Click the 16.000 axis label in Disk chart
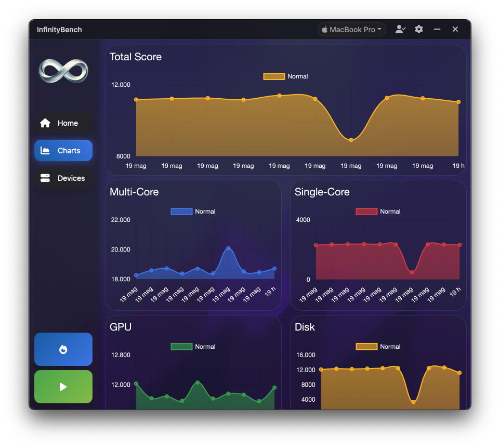This screenshot has height=448, width=500. point(306,355)
